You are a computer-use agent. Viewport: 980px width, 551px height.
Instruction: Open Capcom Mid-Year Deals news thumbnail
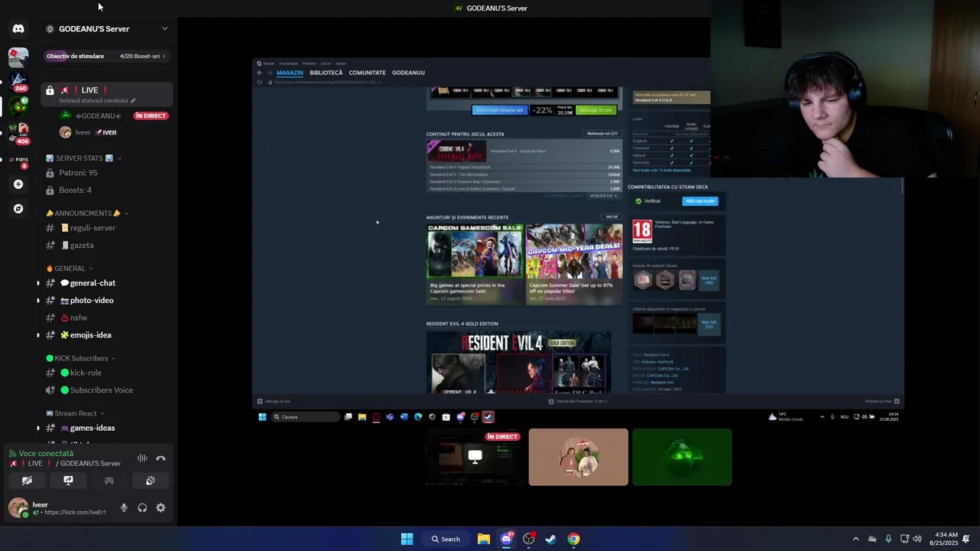574,249
